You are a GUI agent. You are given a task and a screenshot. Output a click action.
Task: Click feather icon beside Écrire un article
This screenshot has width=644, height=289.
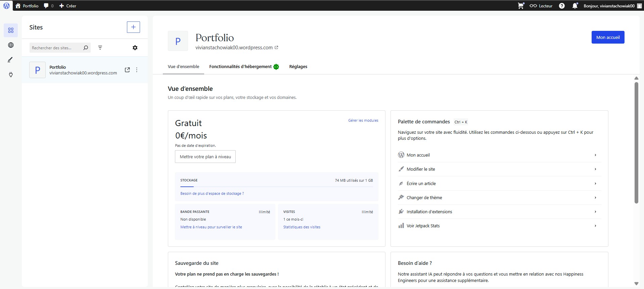click(x=401, y=183)
